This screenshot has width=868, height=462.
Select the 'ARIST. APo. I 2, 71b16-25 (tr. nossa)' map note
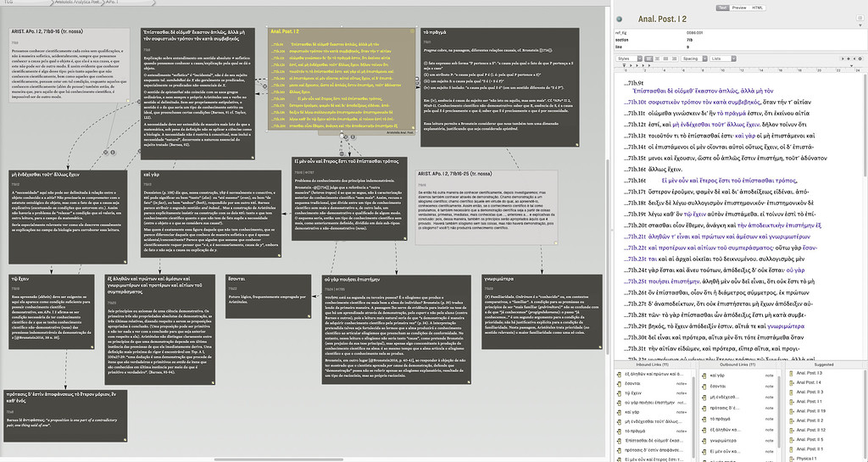click(487, 207)
